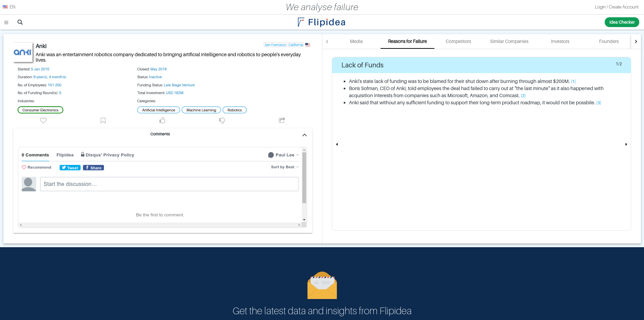Click the duration 9 year(s), 4 month(s)
This screenshot has width=644, height=320.
tap(50, 77)
